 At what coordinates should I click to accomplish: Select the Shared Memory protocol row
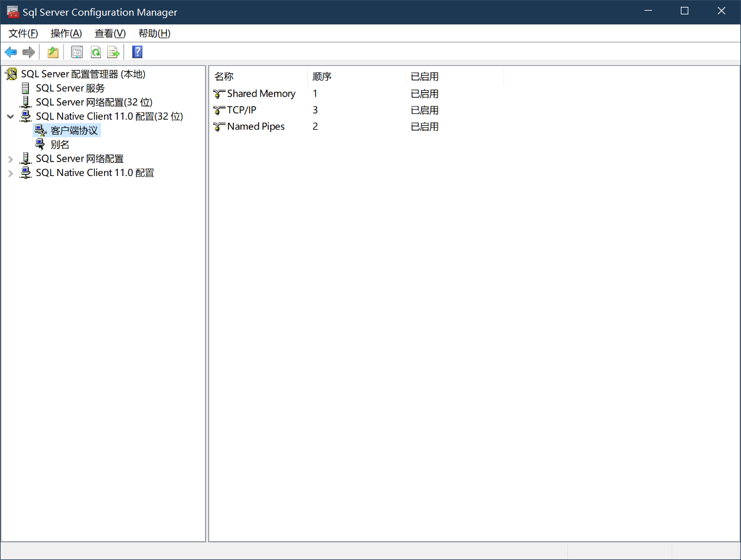pyautogui.click(x=261, y=94)
